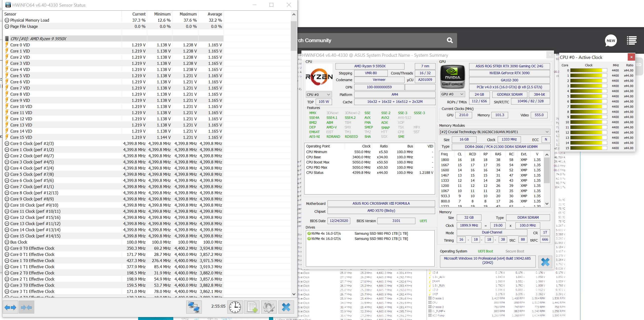Click the circle icon next to Physical Memory Load
The image size is (644, 320).
(7, 20)
